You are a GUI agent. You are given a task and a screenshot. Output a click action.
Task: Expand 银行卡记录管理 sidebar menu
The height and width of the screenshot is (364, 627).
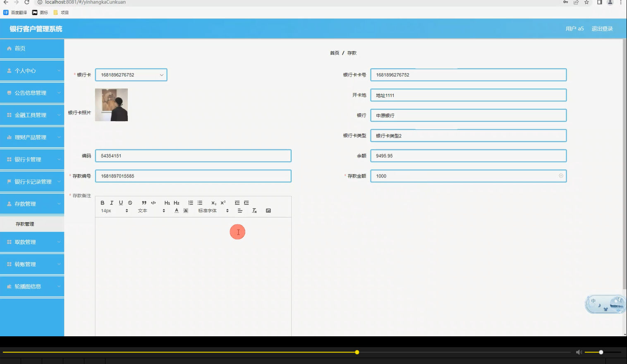point(32,182)
